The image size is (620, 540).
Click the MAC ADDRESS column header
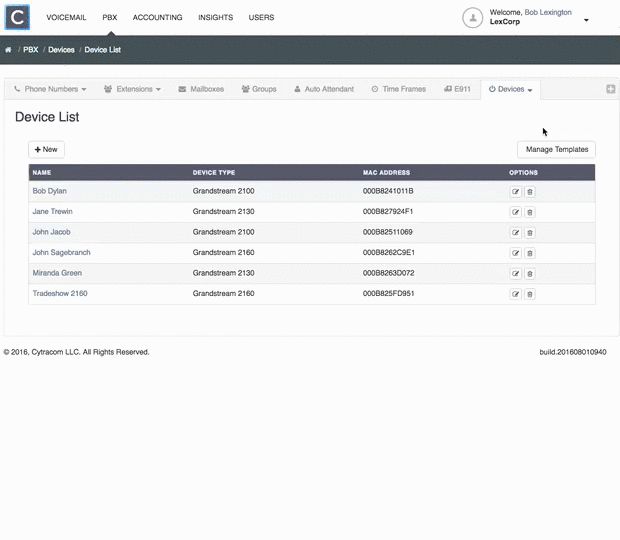386,173
